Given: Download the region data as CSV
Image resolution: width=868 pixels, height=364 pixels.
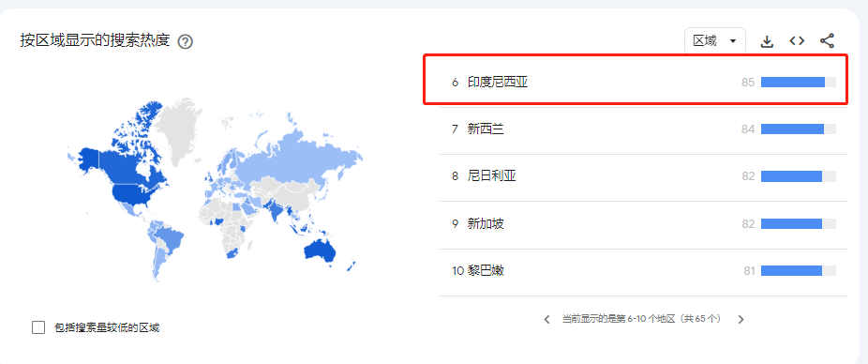Looking at the screenshot, I should 767,41.
